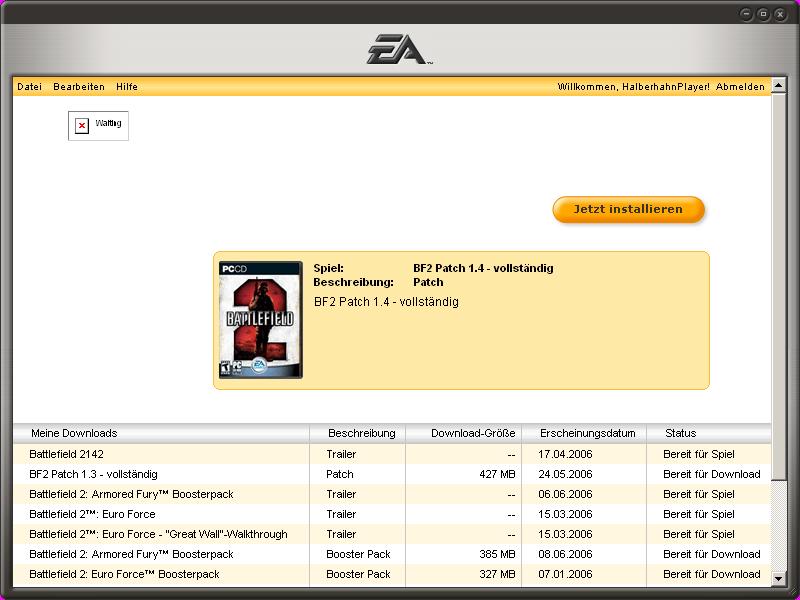Click Booster Pack cell in Armored Fury row
This screenshot has width=800, height=600.
[358, 554]
